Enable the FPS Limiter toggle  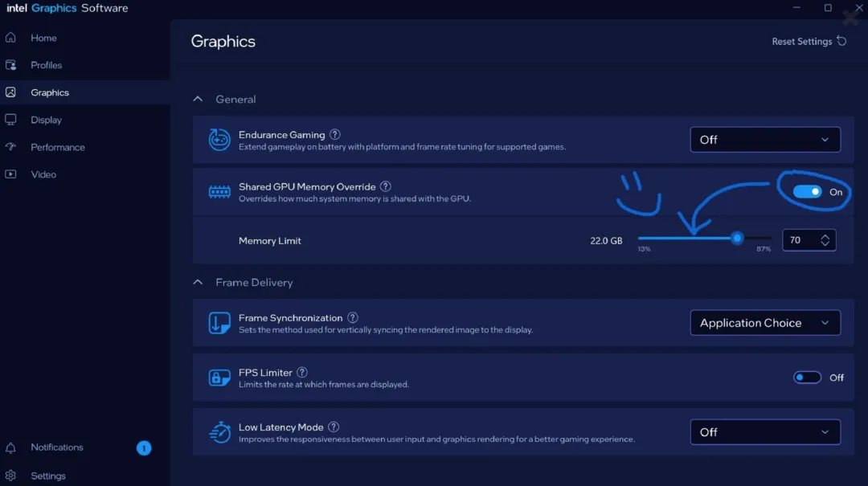[808, 378]
